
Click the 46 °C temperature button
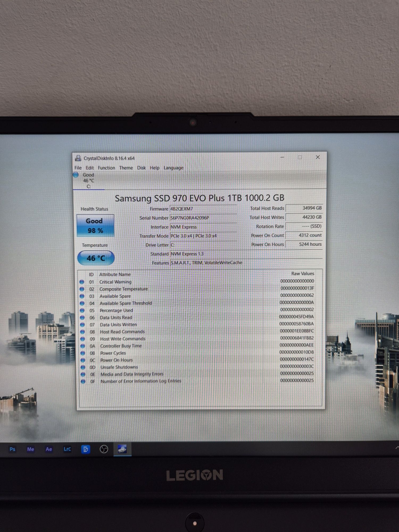[x=96, y=258]
